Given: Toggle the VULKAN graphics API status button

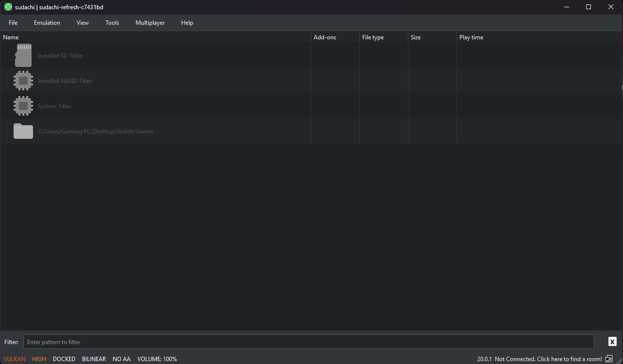Looking at the screenshot, I should 14,359.
